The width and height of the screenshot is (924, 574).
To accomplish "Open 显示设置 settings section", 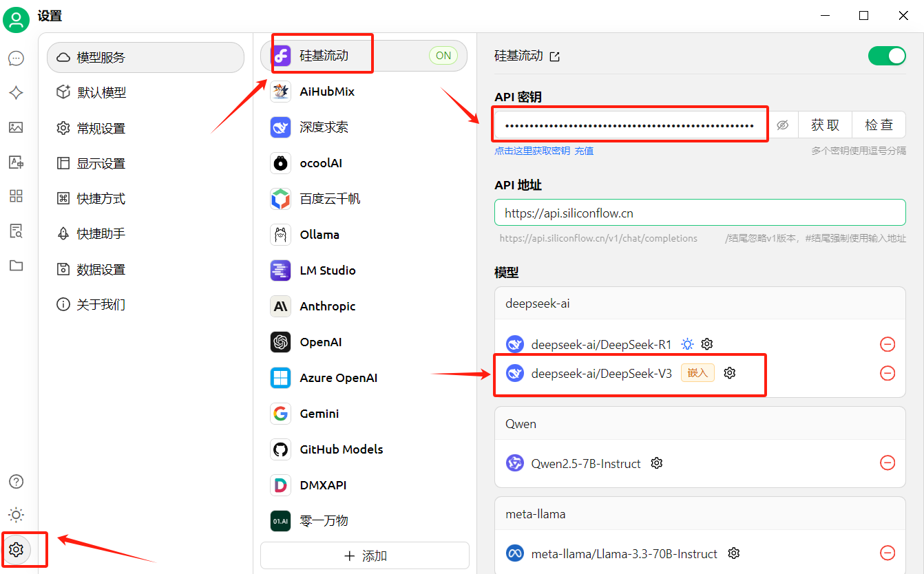I will click(145, 163).
